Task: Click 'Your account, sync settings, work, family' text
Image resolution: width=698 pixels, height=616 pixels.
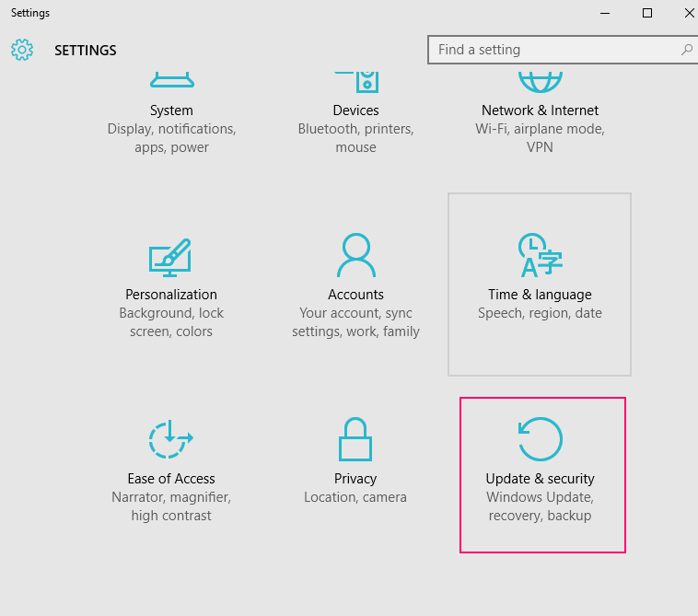Action: pos(355,322)
